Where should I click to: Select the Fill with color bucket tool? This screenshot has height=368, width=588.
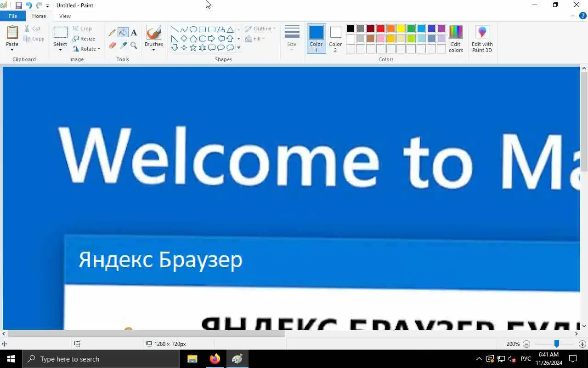[123, 33]
